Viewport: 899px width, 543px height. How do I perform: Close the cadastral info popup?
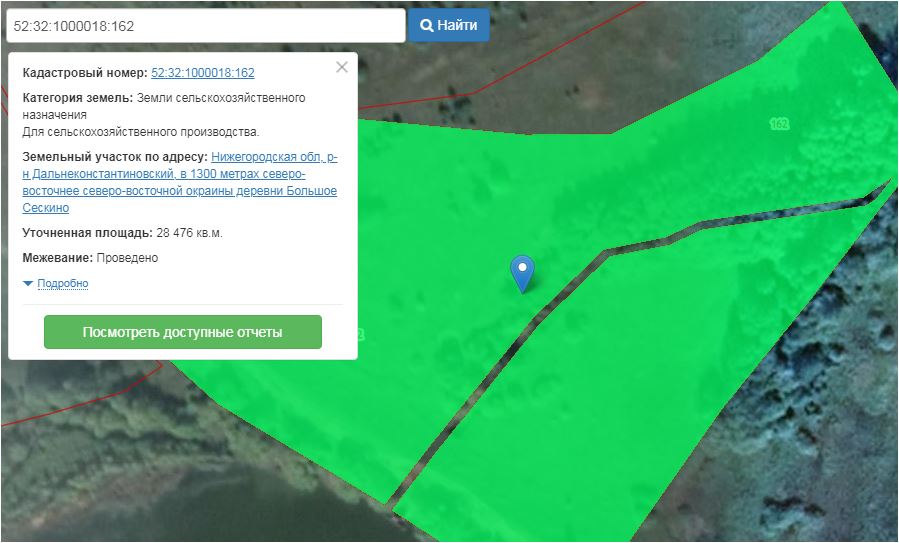(342, 68)
